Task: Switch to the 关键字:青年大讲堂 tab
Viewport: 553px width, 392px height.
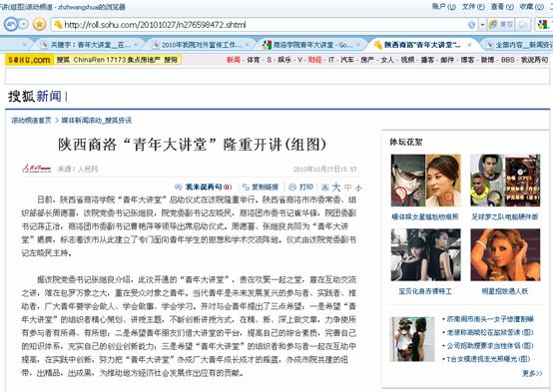Action: click(90, 45)
